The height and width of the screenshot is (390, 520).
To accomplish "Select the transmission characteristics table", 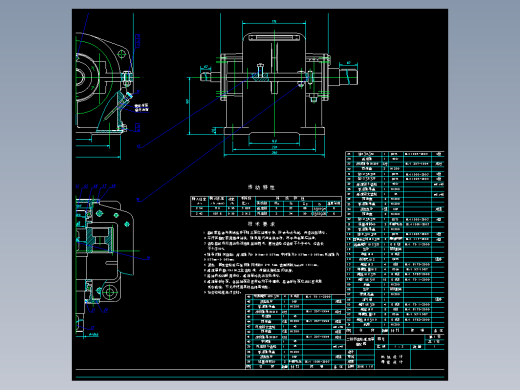I will pos(266,206).
